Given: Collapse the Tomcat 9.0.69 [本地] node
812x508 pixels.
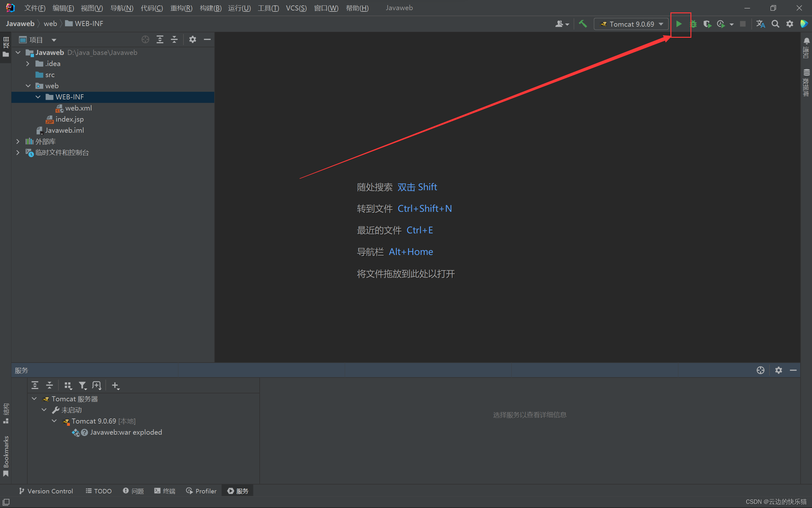Looking at the screenshot, I should tap(54, 421).
